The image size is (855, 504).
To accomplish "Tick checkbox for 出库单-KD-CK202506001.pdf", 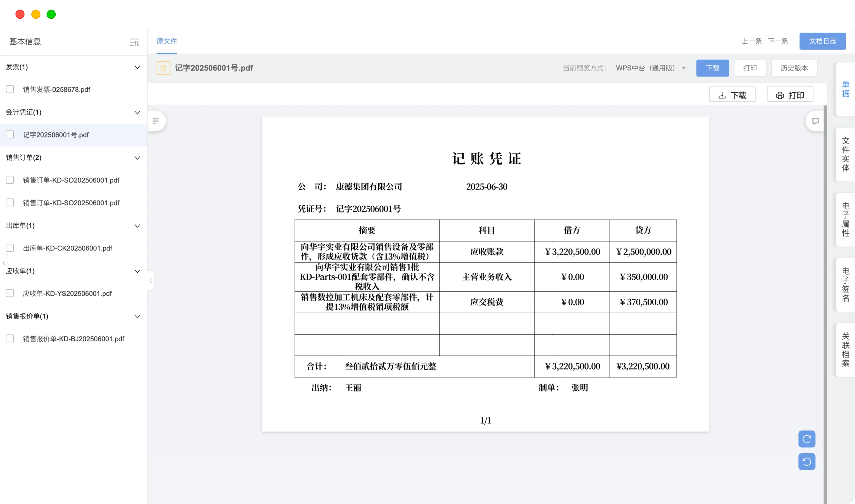I will 10,248.
